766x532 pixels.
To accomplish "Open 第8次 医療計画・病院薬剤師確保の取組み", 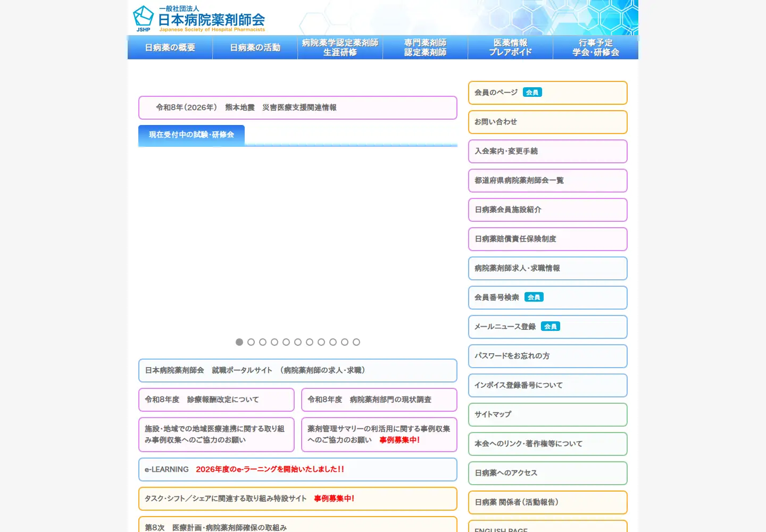I will pyautogui.click(x=298, y=525).
